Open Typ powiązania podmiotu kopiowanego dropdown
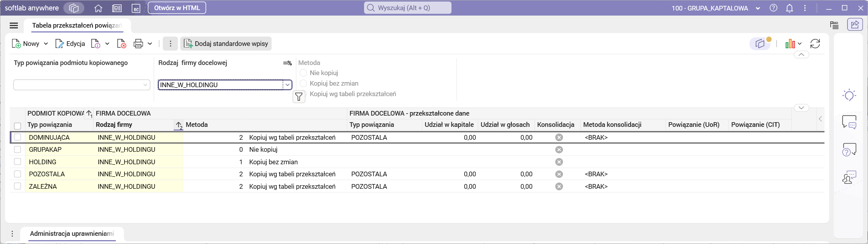Image resolution: width=868 pixels, height=244 pixels. point(145,85)
